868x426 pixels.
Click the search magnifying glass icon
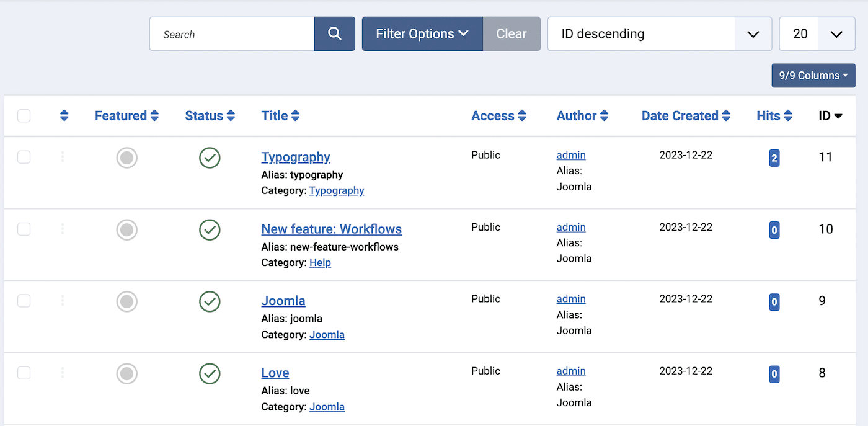334,33
